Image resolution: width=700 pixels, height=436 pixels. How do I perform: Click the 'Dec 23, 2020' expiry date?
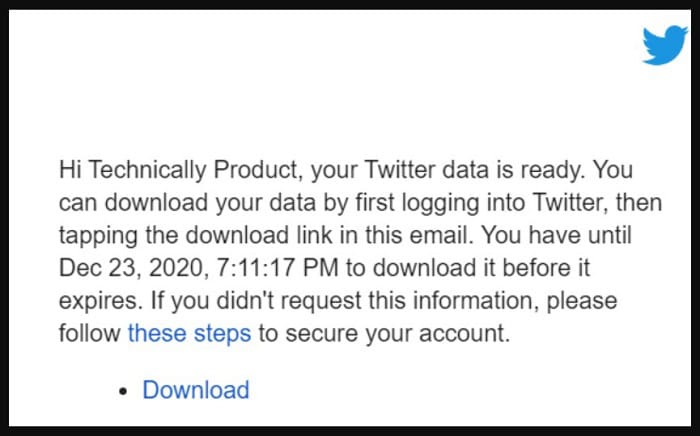point(133,268)
